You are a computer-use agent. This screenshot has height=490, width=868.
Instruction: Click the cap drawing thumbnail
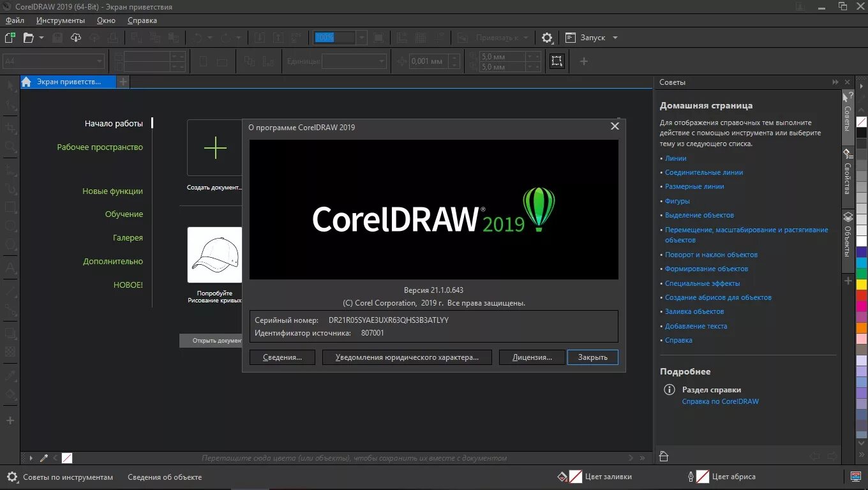[215, 255]
